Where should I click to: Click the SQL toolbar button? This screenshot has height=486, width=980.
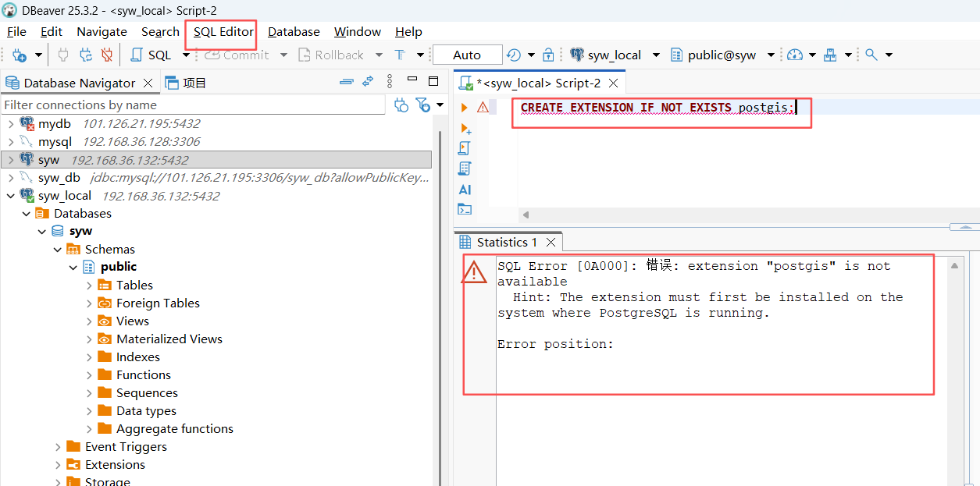coord(150,55)
